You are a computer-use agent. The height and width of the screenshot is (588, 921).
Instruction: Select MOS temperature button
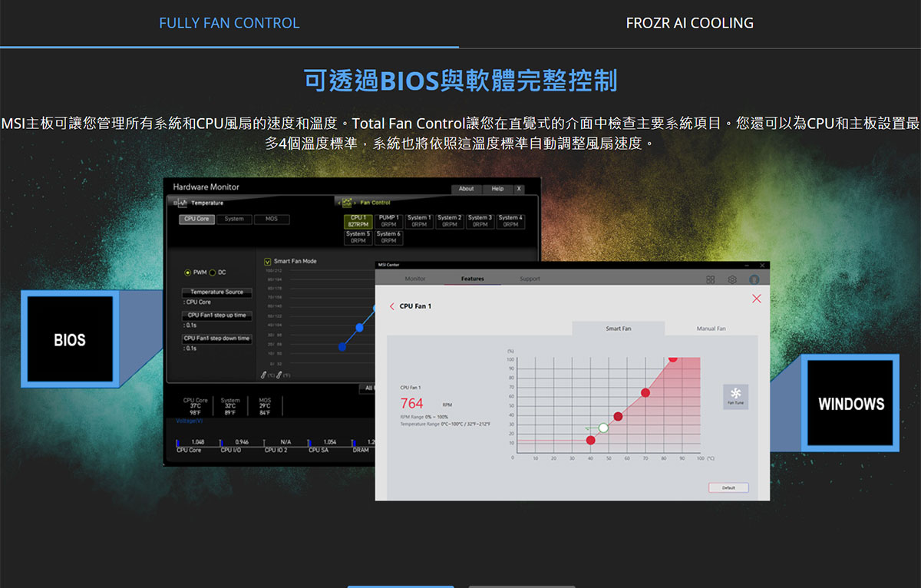coord(272,219)
